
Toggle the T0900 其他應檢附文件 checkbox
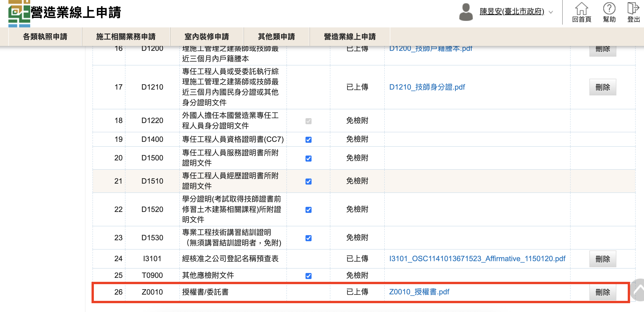308,276
